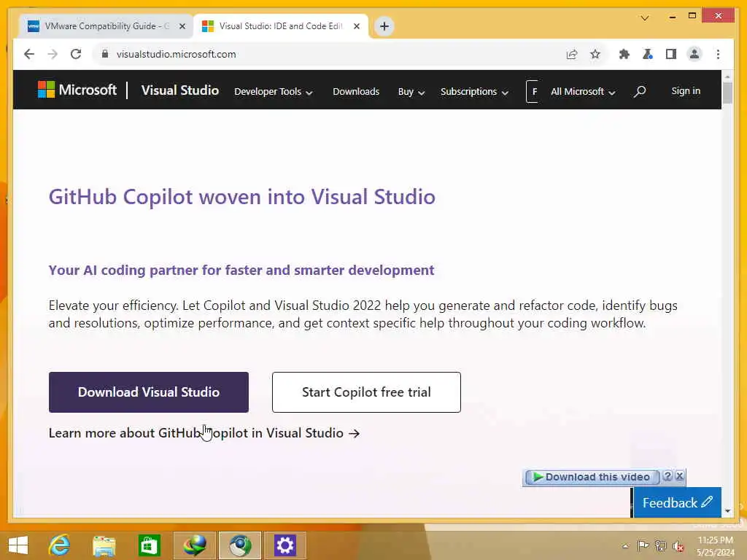747x560 pixels.
Task: Open the Feedback button
Action: pyautogui.click(x=677, y=502)
